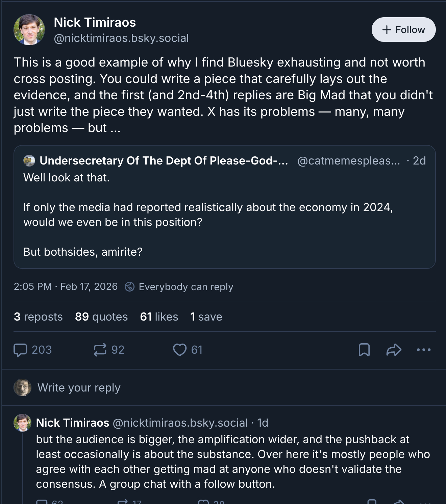This screenshot has height=504, width=446.
Task: Click your own avatar beside reply box
Action: click(x=22, y=387)
